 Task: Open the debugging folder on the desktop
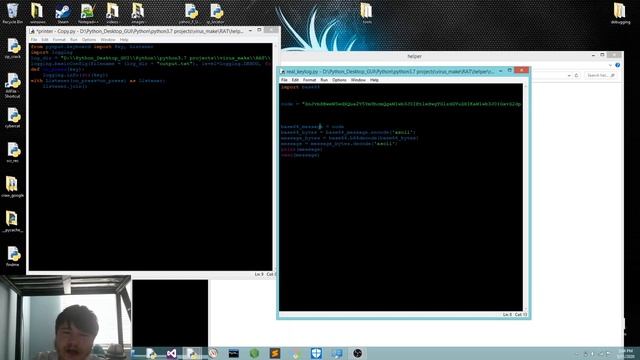click(620, 12)
